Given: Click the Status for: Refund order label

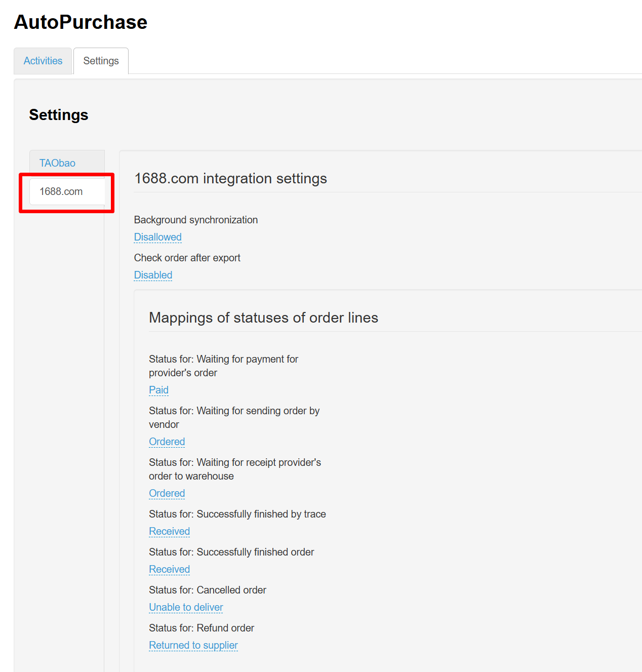Looking at the screenshot, I should [x=201, y=628].
